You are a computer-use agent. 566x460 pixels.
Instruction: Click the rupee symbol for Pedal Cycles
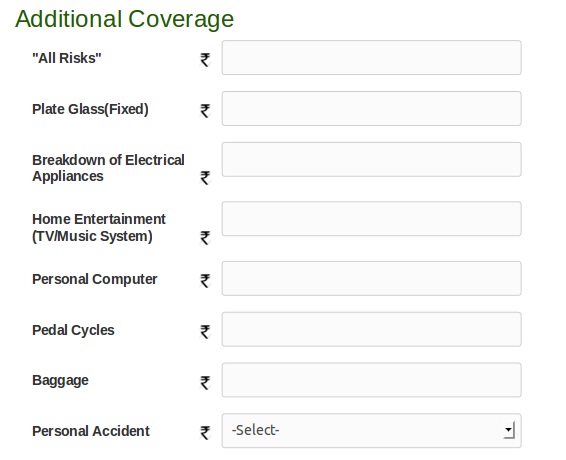[205, 332]
